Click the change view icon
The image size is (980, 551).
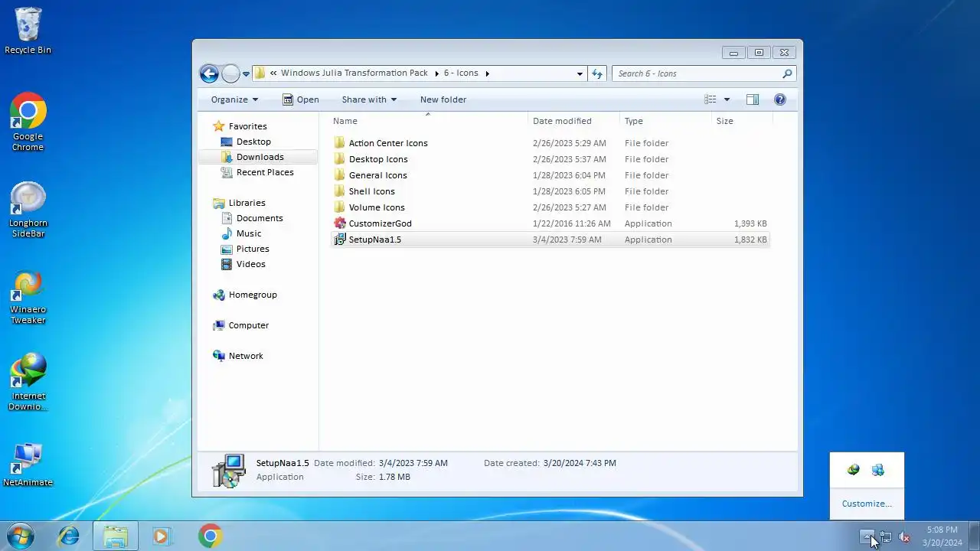[x=710, y=99]
